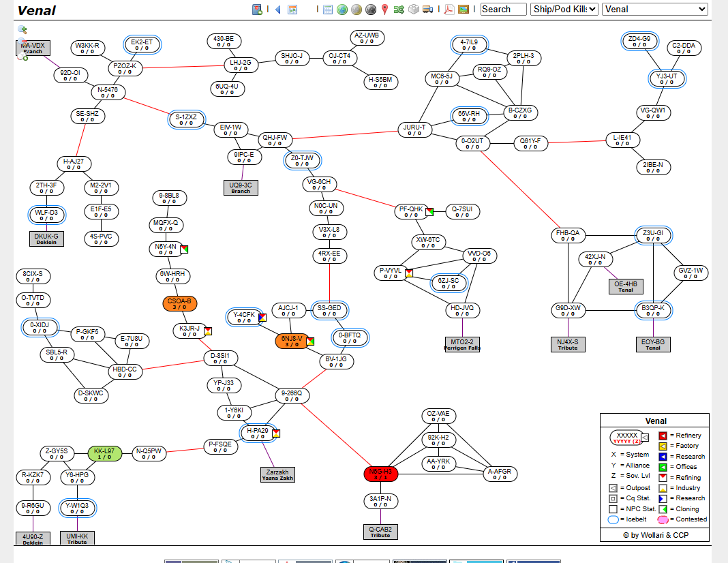The height and width of the screenshot is (563, 728).
Task: Click station icon beside 6NJ8-V
Action: point(310,341)
